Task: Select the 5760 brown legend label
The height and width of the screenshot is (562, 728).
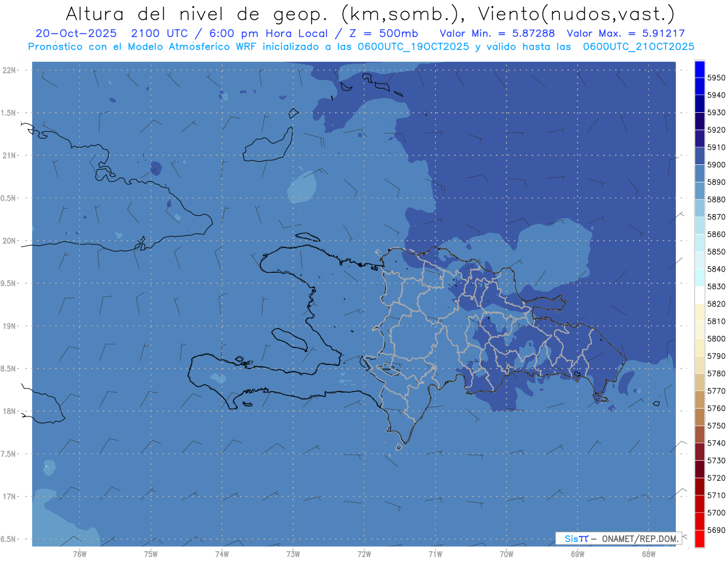Action: click(716, 408)
